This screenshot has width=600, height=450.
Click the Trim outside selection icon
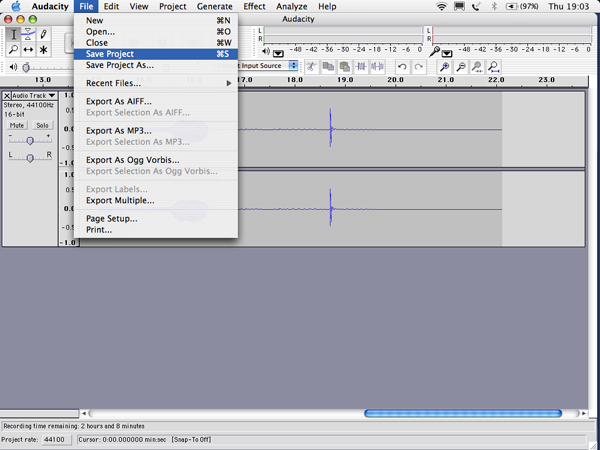[x=361, y=67]
